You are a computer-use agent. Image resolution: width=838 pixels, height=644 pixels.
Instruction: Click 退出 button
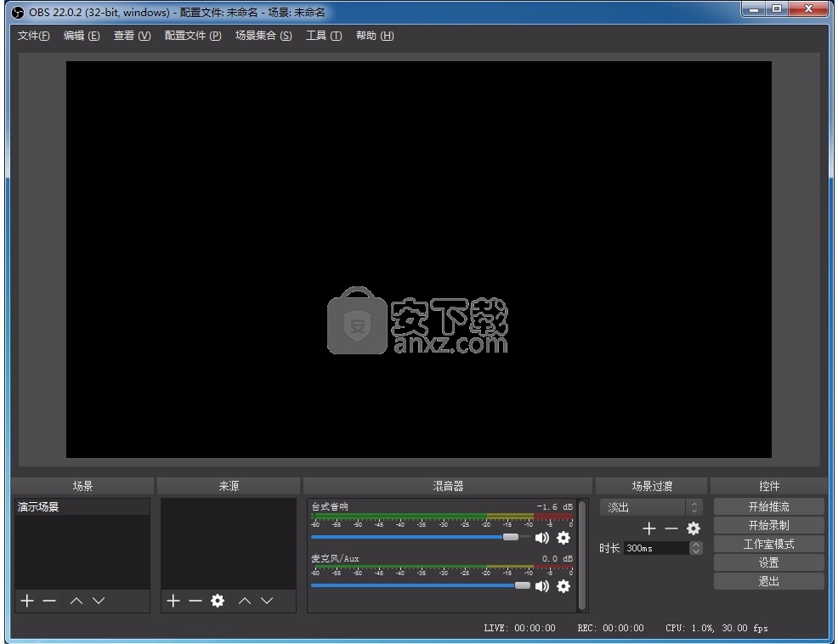coord(768,581)
